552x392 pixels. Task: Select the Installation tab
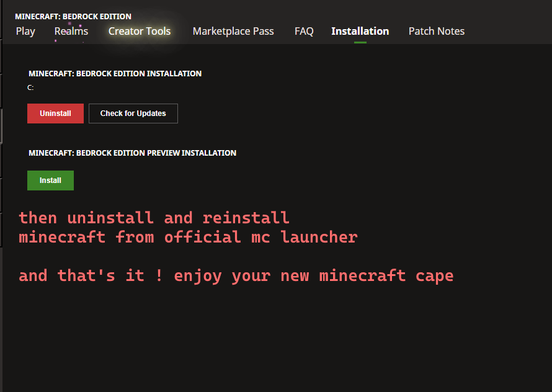point(360,32)
